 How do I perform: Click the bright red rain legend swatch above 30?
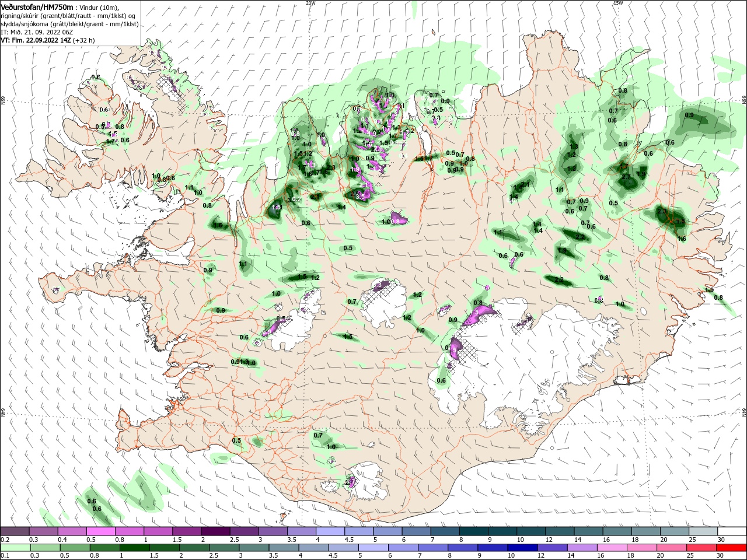click(732, 548)
